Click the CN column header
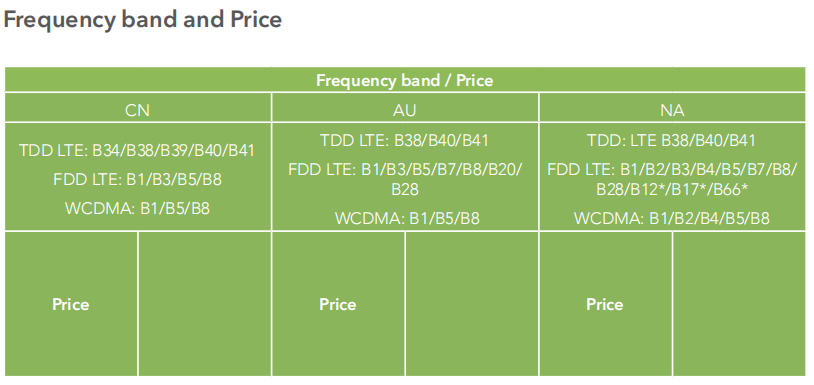Image resolution: width=814 pixels, height=385 pixels. click(x=138, y=111)
